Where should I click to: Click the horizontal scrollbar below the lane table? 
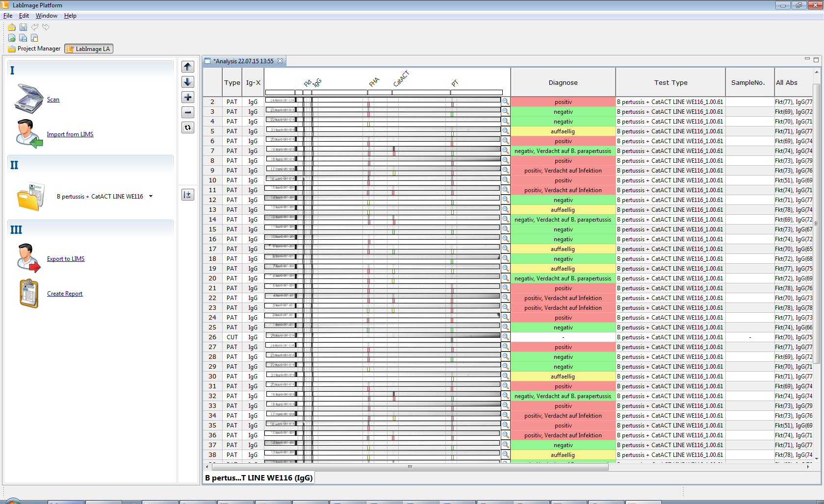click(x=409, y=467)
